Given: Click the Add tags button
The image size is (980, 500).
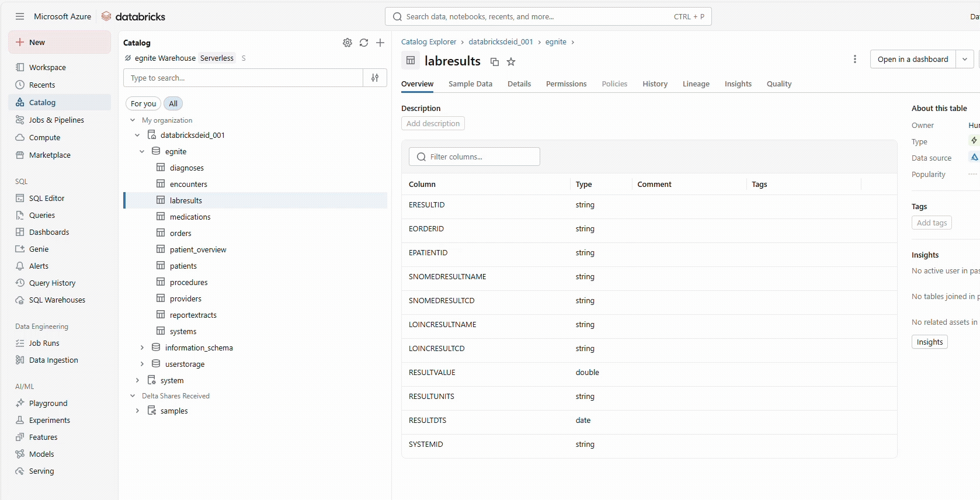Looking at the screenshot, I should (932, 223).
